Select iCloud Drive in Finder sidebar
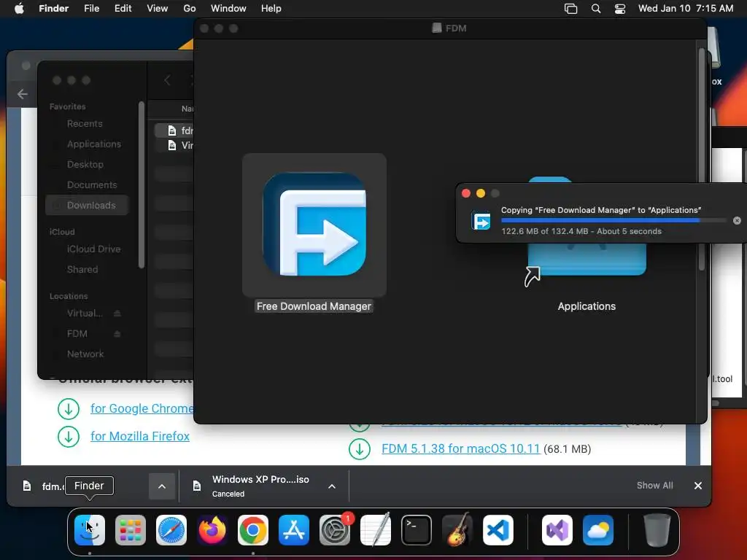Screen dimensions: 747x560 click(94, 249)
